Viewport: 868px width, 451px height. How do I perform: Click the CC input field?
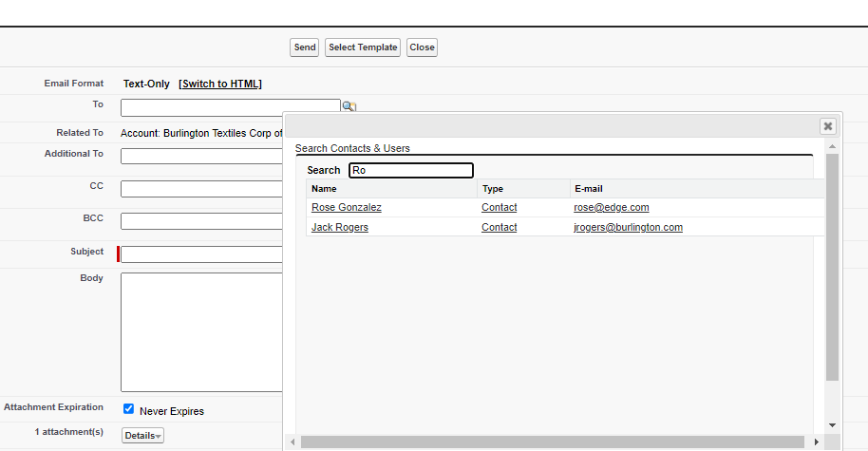point(201,189)
